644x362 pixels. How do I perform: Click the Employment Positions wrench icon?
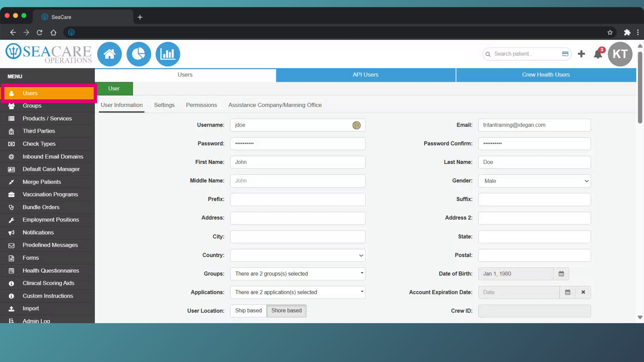coord(11,220)
